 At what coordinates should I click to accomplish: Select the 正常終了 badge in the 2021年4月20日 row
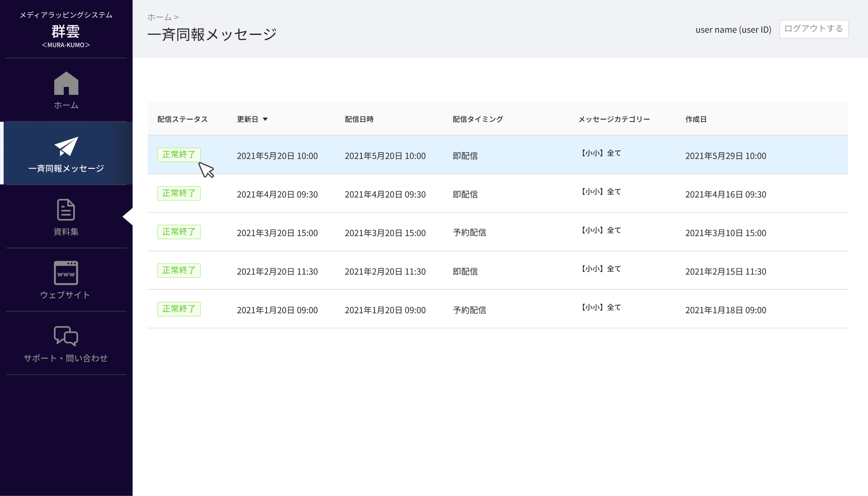tap(179, 193)
